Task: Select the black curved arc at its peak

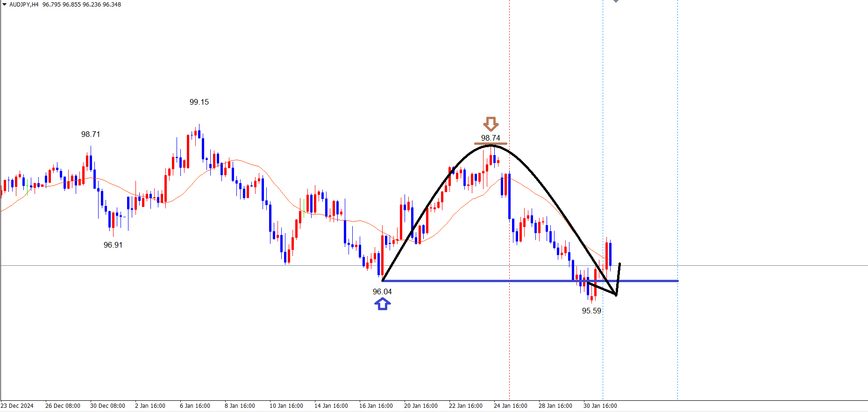Action: (x=490, y=146)
